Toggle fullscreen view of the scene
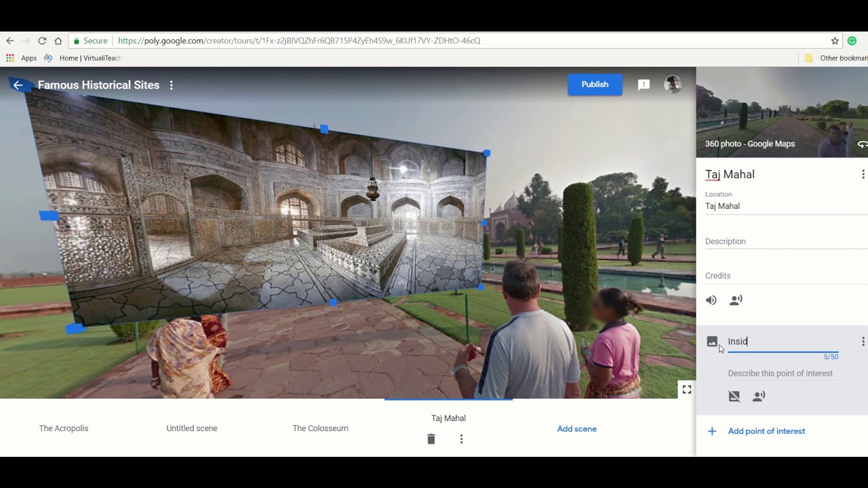The height and width of the screenshot is (488, 868). pos(687,389)
